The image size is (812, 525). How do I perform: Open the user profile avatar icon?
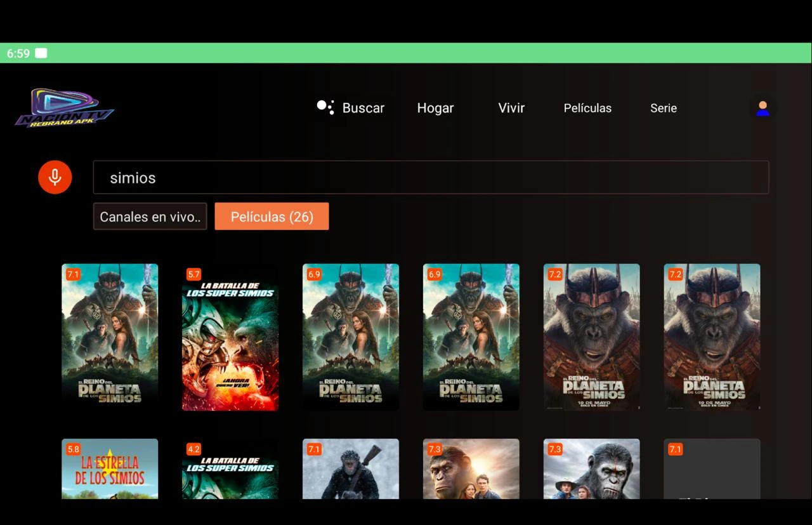pos(763,108)
